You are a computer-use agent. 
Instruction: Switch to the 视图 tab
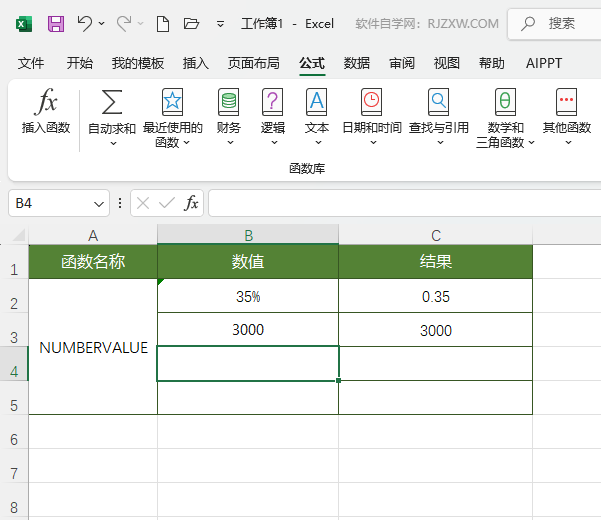447,63
